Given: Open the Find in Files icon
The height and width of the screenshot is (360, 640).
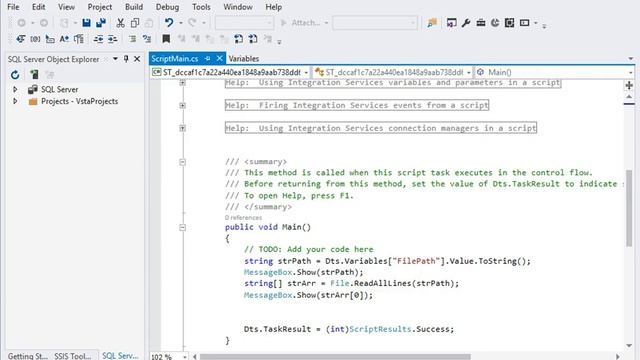Looking at the screenshot, I should (x=432, y=23).
